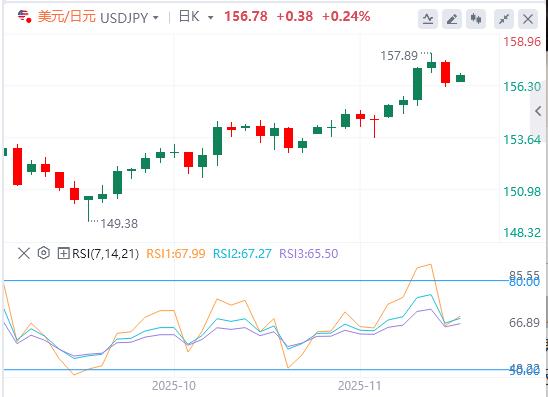This screenshot has width=548, height=397.
Task: Click the RSI2:67.27 value
Action: [x=242, y=253]
